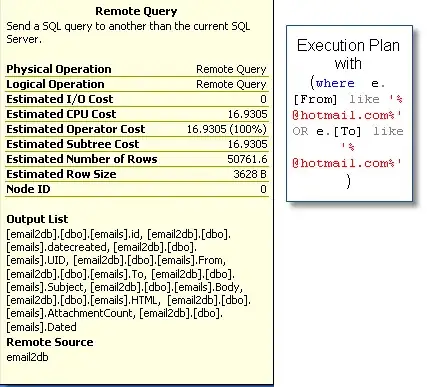The width and height of the screenshot is (427, 387).
Task: Click the Estimated I/O Cost value 0
Action: pos(263,99)
